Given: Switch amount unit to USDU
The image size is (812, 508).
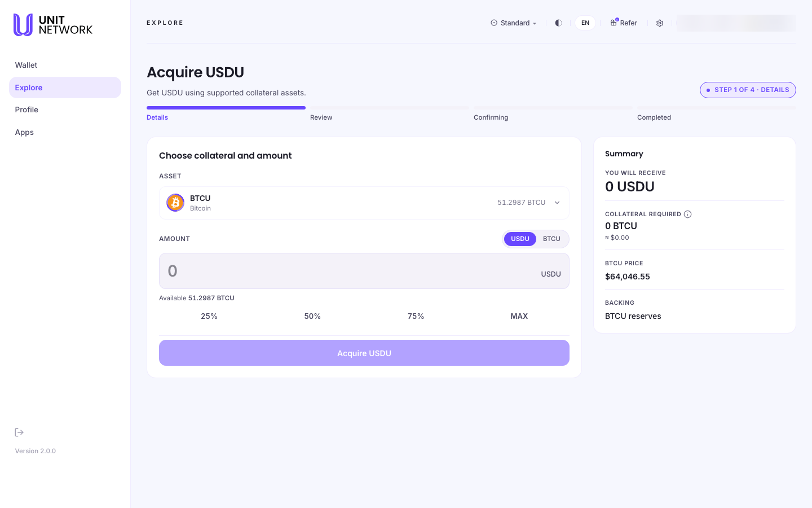Looking at the screenshot, I should (x=520, y=239).
